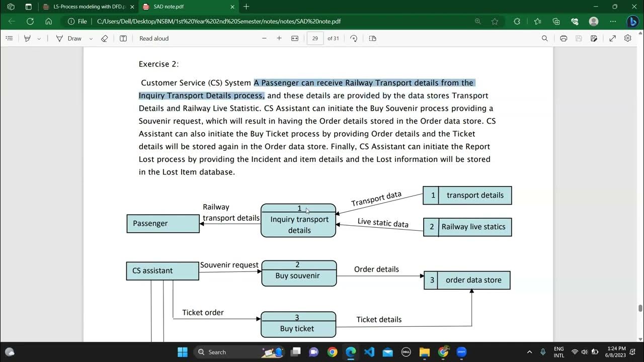This screenshot has height=362, width=644.
Task: Open Collections panel
Action: (x=556, y=22)
